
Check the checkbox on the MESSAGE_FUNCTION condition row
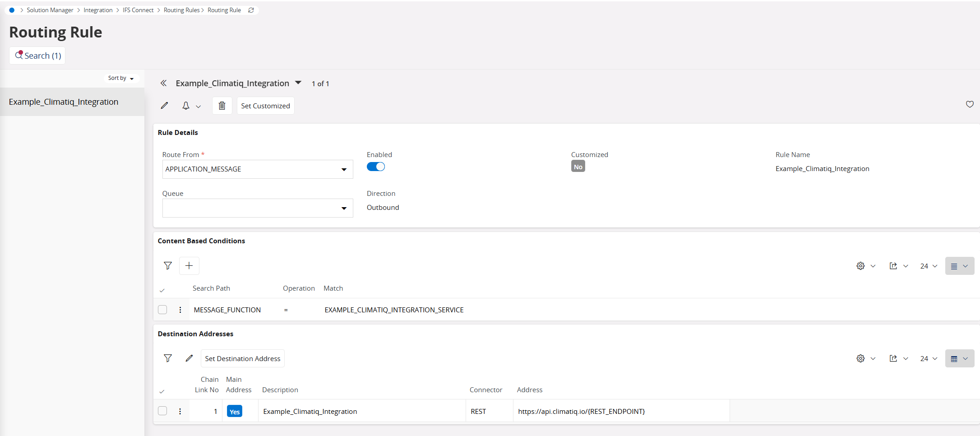click(x=162, y=310)
